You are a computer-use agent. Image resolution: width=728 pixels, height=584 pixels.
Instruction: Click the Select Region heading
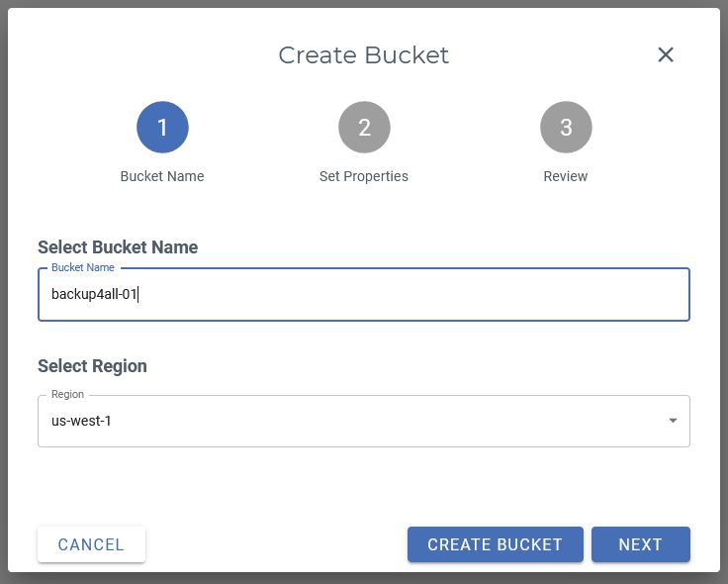[x=92, y=366]
